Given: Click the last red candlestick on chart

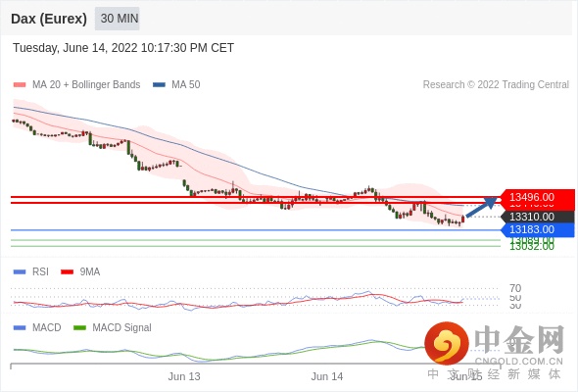Looking at the screenshot, I should tap(463, 220).
